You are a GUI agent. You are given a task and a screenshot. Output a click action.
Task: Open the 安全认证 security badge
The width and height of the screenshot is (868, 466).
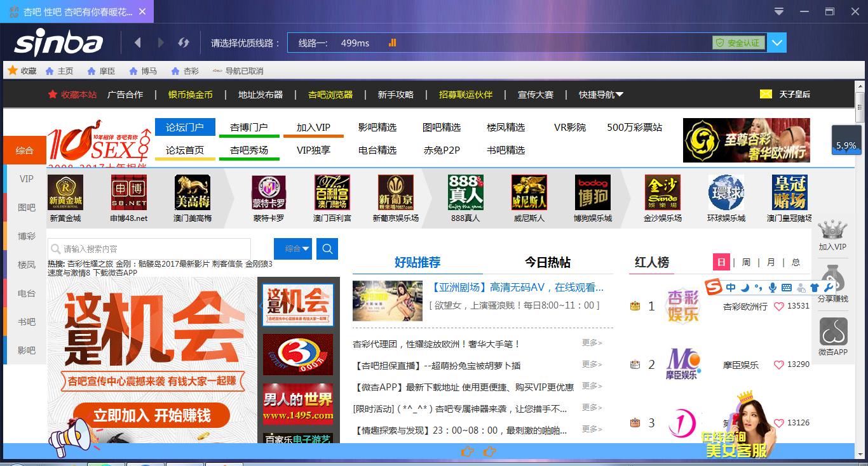point(738,43)
